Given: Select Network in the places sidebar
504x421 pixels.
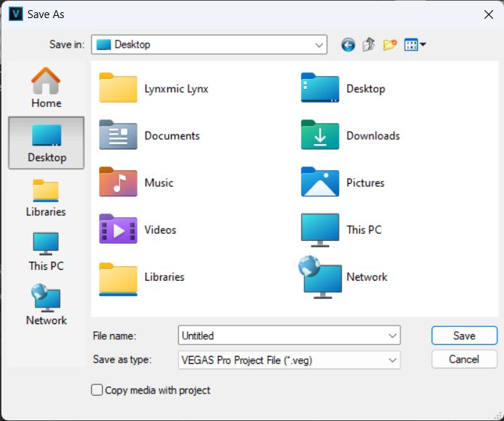Looking at the screenshot, I should (x=46, y=305).
